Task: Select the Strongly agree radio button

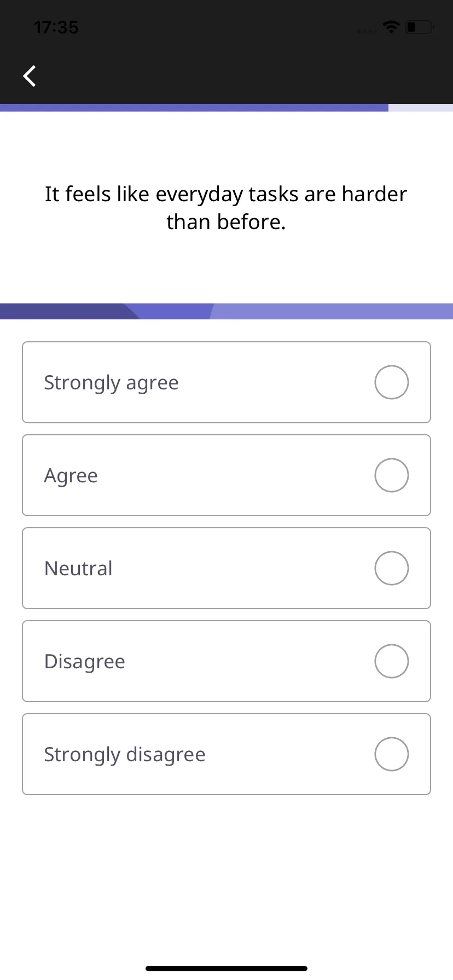Action: pyautogui.click(x=392, y=382)
